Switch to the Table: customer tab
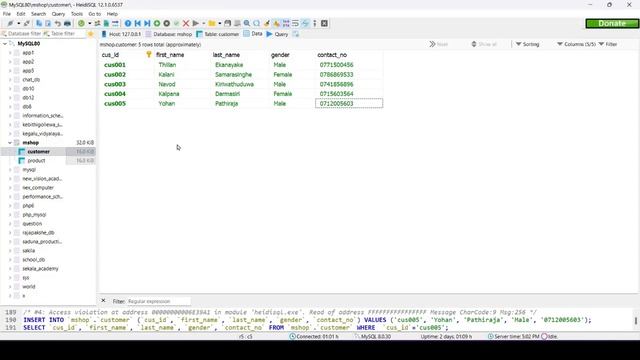This screenshot has height=360, width=640. click(x=218, y=34)
